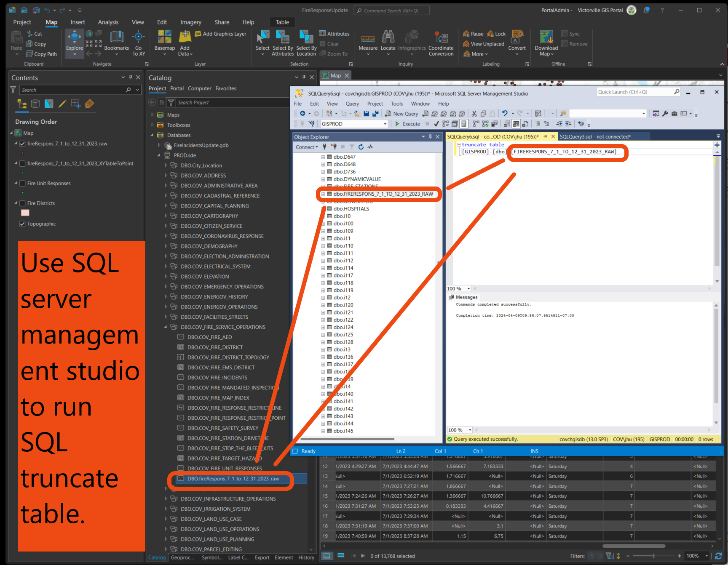728x565 pixels.
Task: Open Select By Attributes
Action: point(283,42)
